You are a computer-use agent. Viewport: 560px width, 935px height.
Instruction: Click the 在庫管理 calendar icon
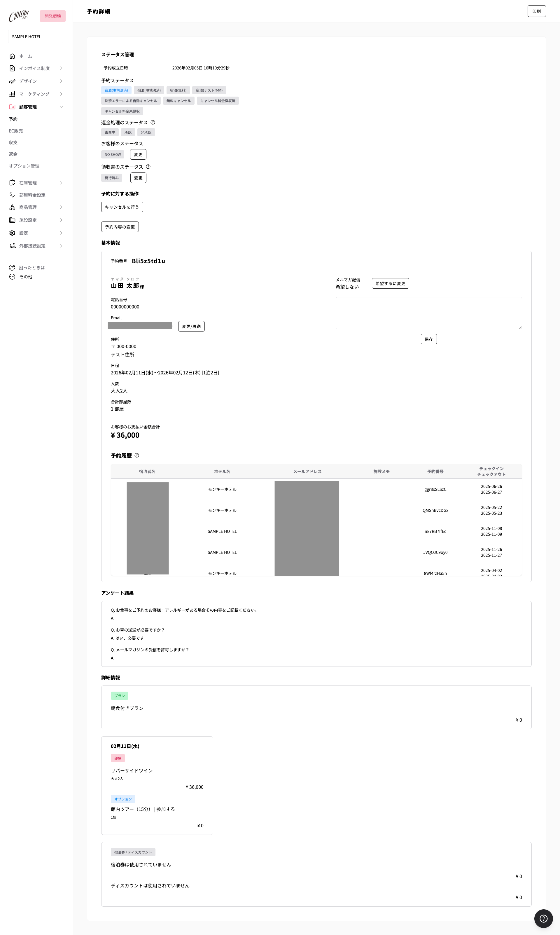point(12,183)
